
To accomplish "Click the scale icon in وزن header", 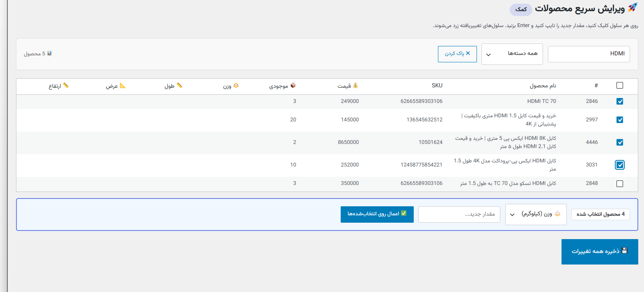I will pyautogui.click(x=236, y=85).
